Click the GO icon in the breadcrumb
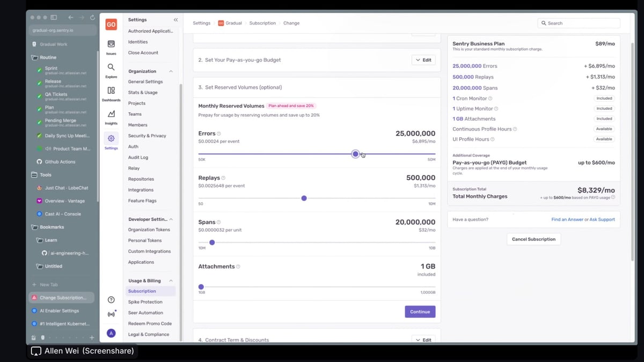 [x=221, y=23]
